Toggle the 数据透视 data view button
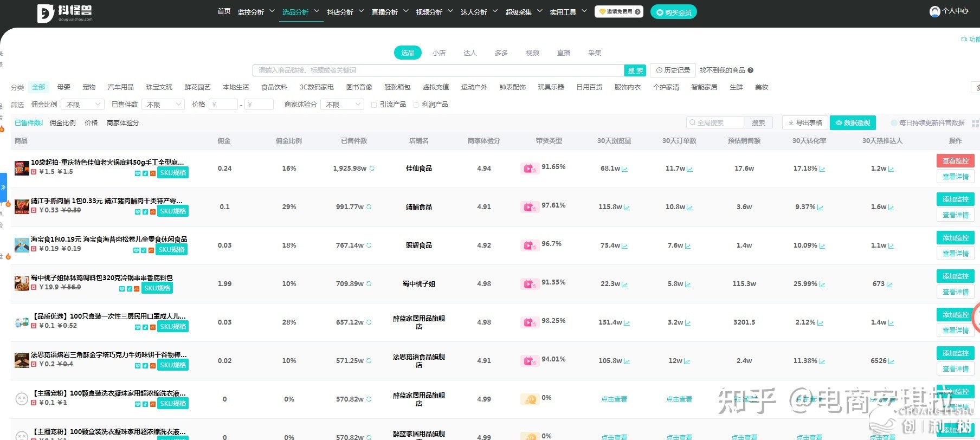980x440 pixels. point(853,123)
